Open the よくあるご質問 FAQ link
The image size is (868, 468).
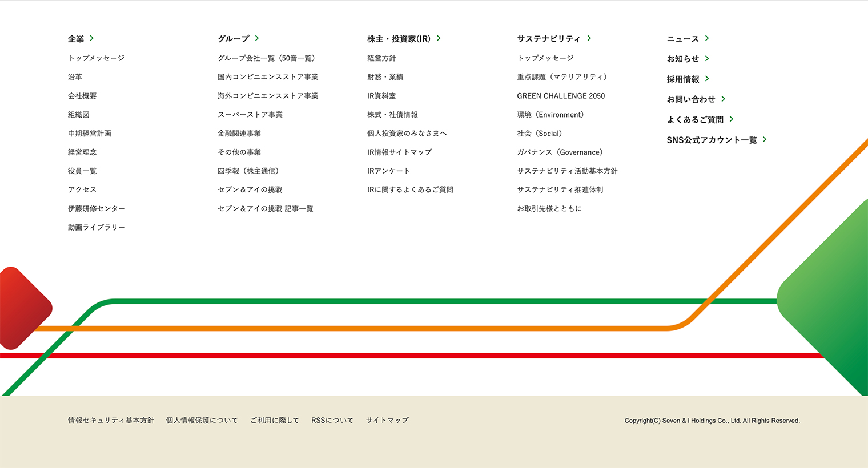694,119
